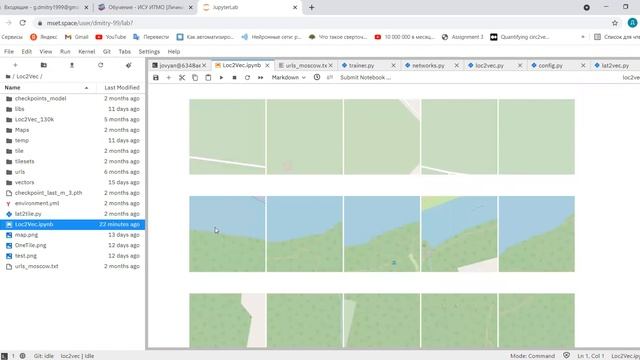
Task: Sort files by Last Modified column
Action: pos(121,87)
